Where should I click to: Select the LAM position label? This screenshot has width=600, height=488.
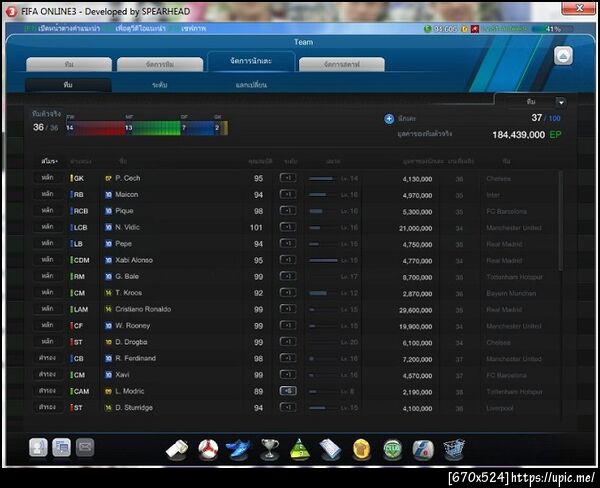[x=81, y=309]
